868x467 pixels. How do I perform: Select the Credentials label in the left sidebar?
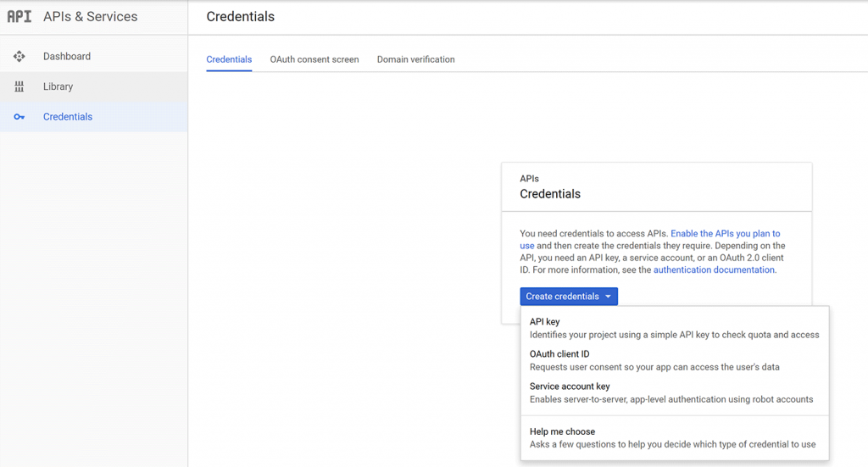[68, 117]
